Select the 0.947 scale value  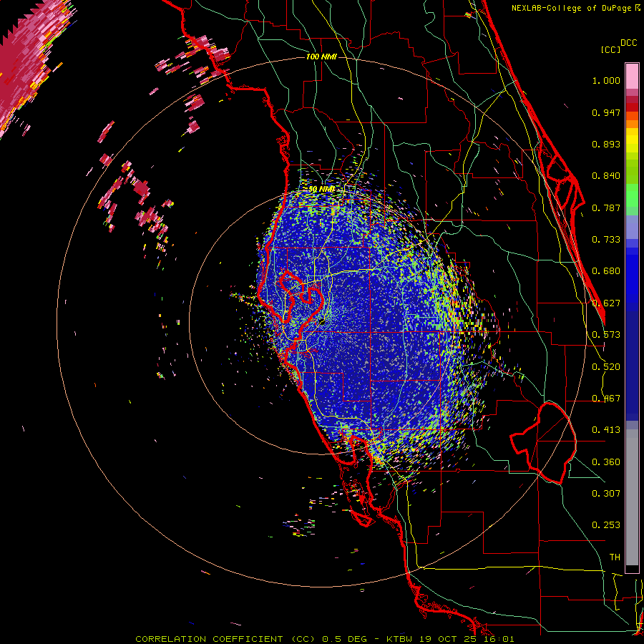coord(606,112)
